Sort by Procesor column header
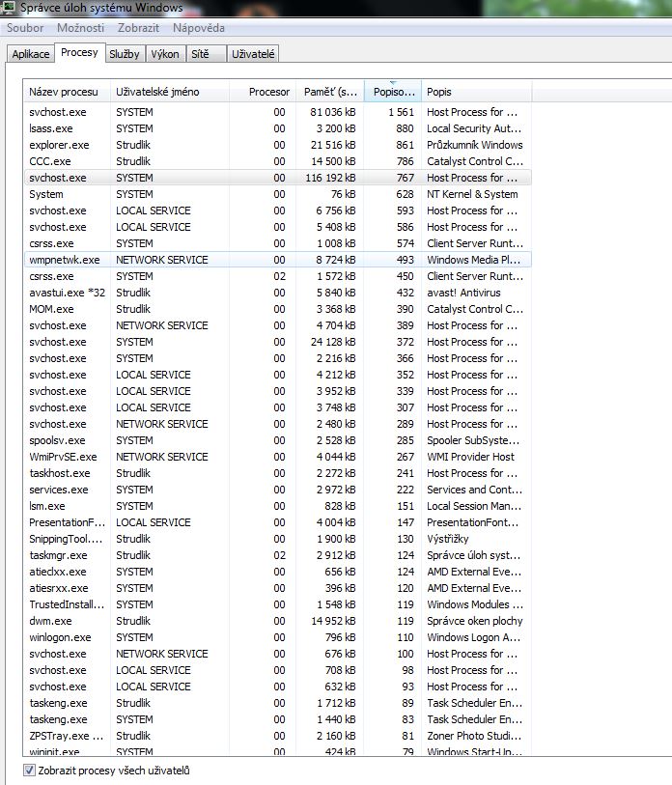672x785 pixels. [263, 92]
